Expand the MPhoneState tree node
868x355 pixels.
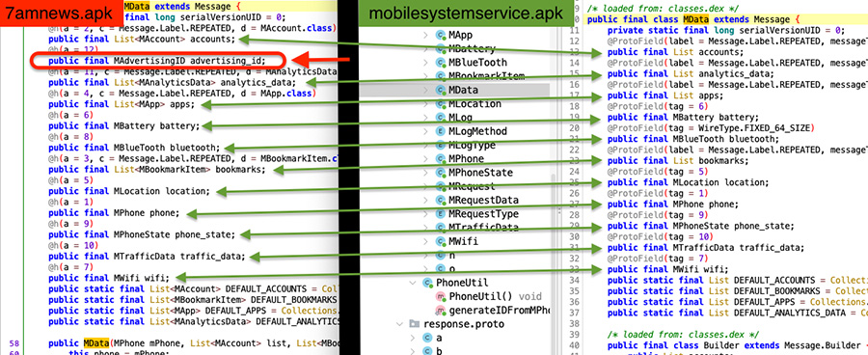pyautogui.click(x=425, y=173)
